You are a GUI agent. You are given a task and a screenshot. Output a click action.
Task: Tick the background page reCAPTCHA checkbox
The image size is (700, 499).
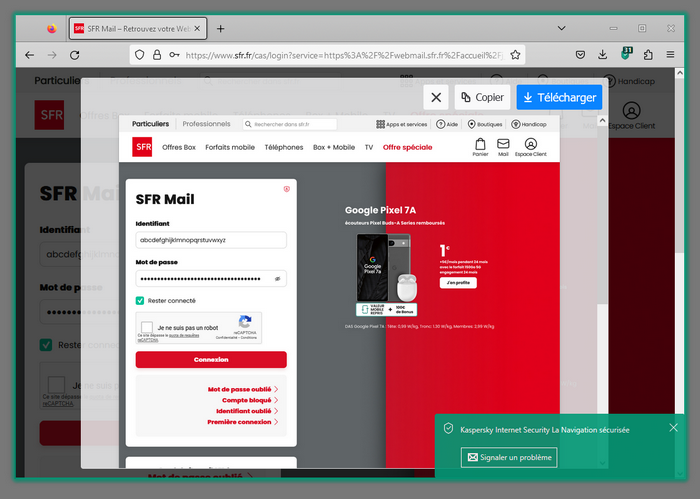tap(57, 384)
